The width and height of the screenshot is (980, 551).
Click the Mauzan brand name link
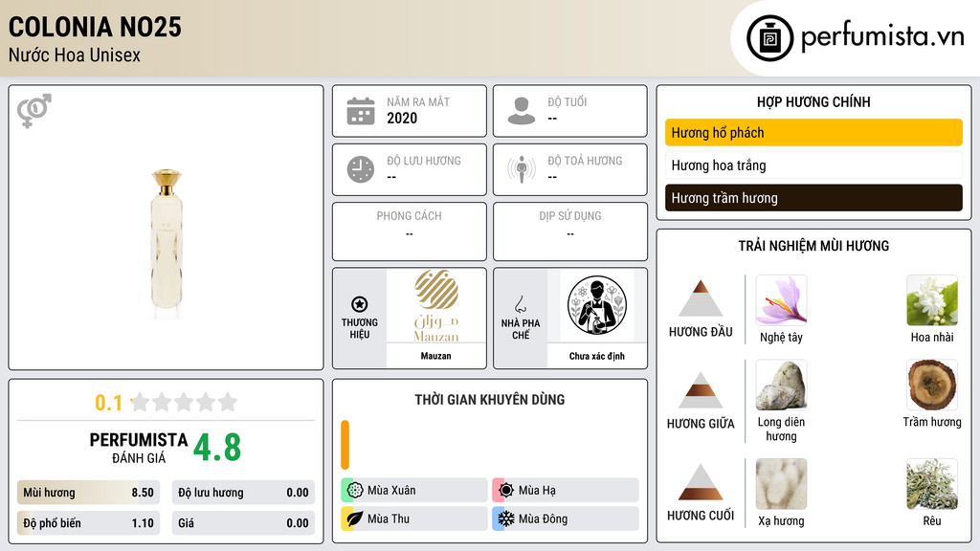[435, 356]
